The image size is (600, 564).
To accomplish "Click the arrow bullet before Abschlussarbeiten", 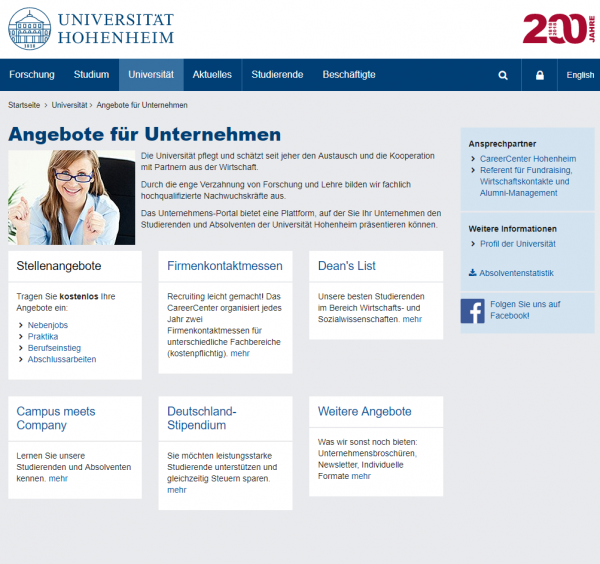I will 21,360.
